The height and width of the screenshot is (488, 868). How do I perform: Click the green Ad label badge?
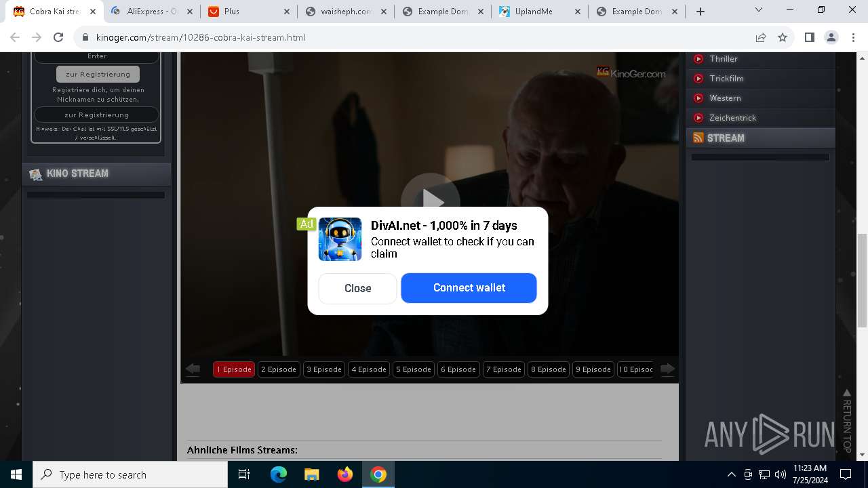[307, 224]
